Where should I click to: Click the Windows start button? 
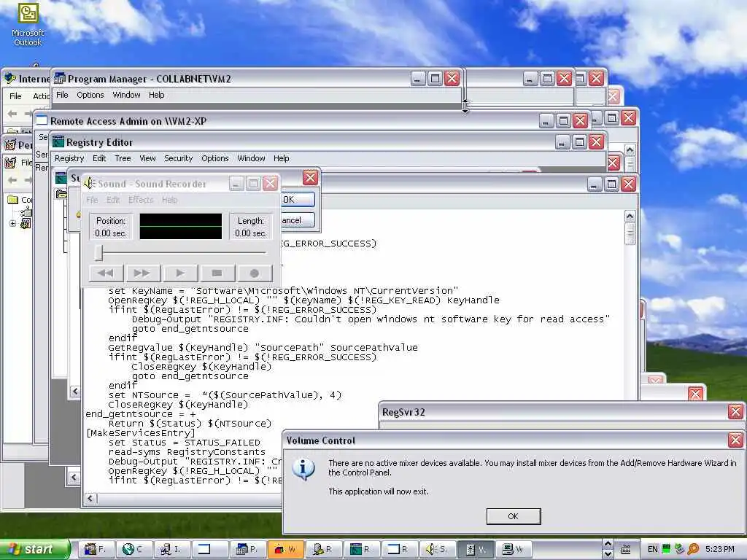coord(34,549)
